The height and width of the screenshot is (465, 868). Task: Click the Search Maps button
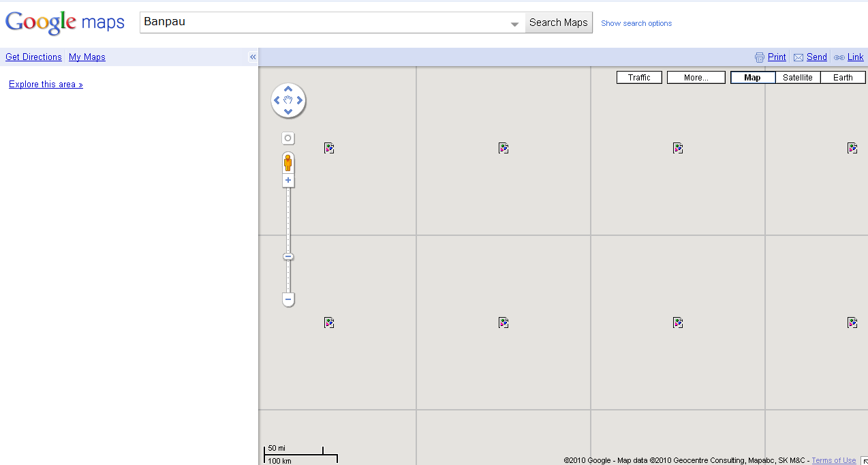pos(559,22)
